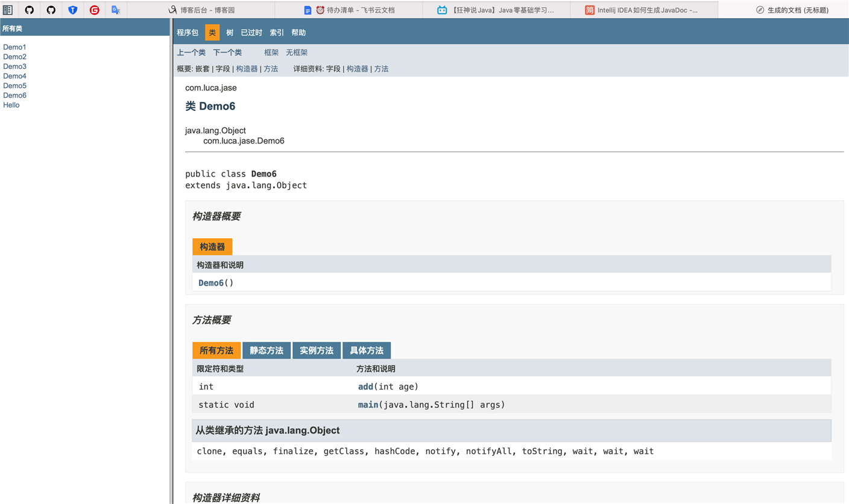Click 方法 link in the 概要 row
This screenshot has height=504, width=849.
coord(271,69)
